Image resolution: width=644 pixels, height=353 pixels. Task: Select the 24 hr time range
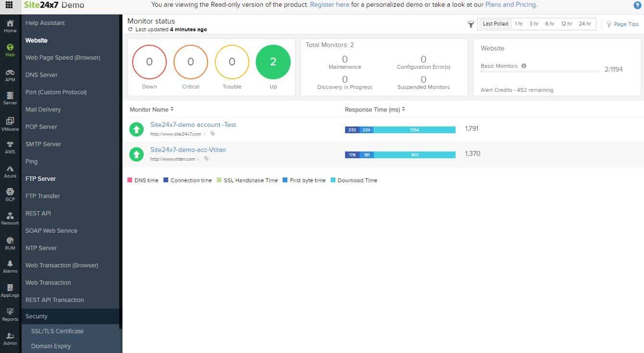pos(585,24)
